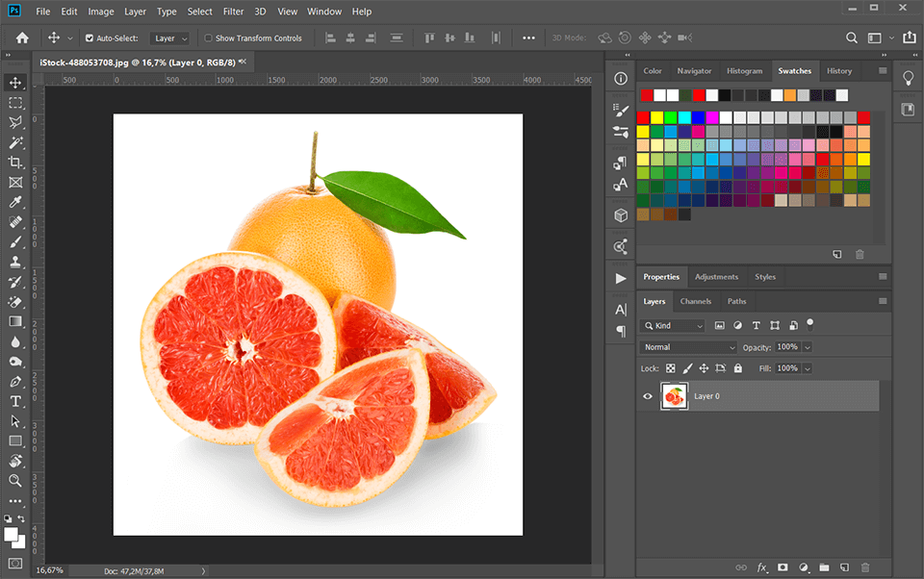Delete layer with Layers trash icon
The height and width of the screenshot is (579, 924).
[865, 567]
